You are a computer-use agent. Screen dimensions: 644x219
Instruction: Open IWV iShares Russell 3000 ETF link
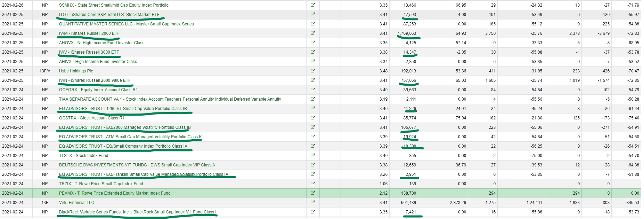(x=89, y=52)
